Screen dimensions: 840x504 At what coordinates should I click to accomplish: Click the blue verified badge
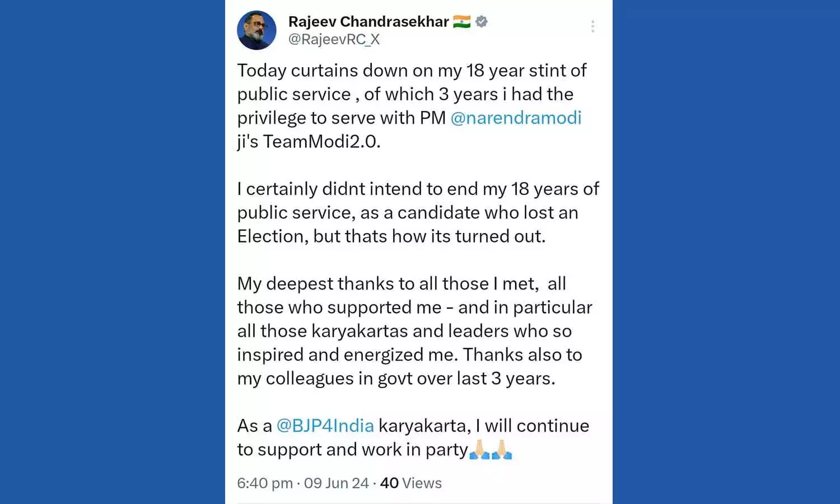481,22
